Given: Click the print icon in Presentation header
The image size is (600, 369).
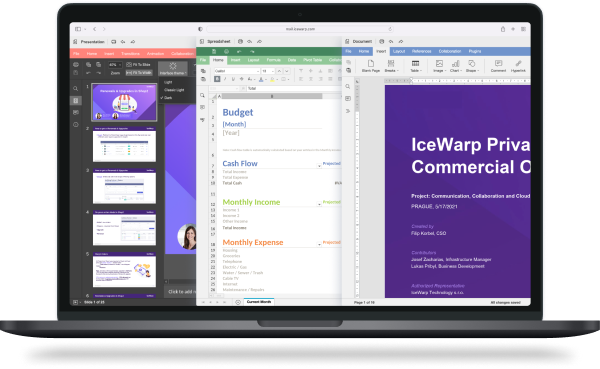Looking at the screenshot, I should tap(114, 41).
